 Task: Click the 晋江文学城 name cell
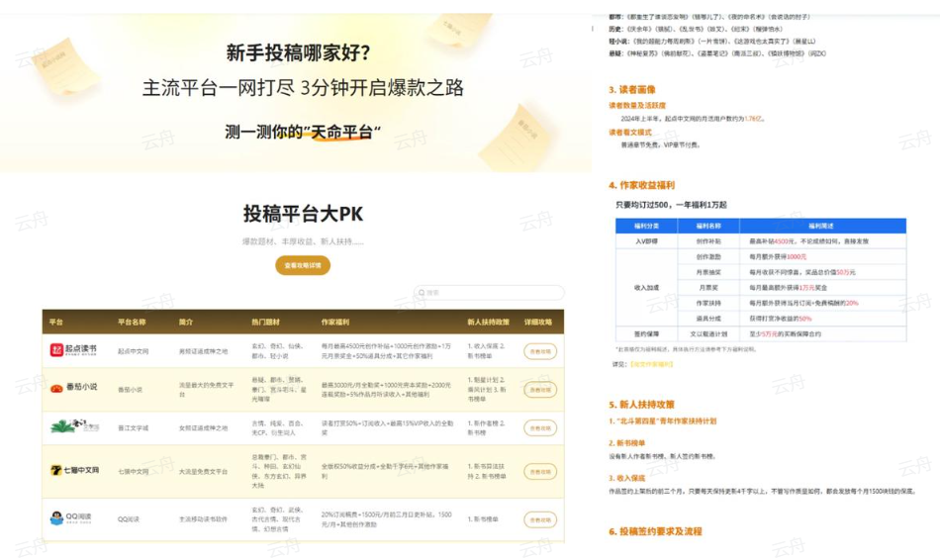click(x=134, y=428)
